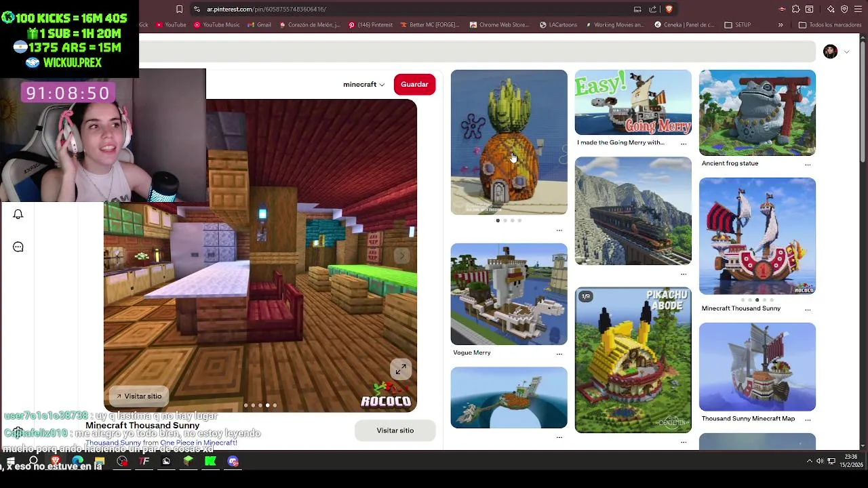Open more options for Ancient frog statue pin
Screen dimensions: 868x488
tap(808, 164)
